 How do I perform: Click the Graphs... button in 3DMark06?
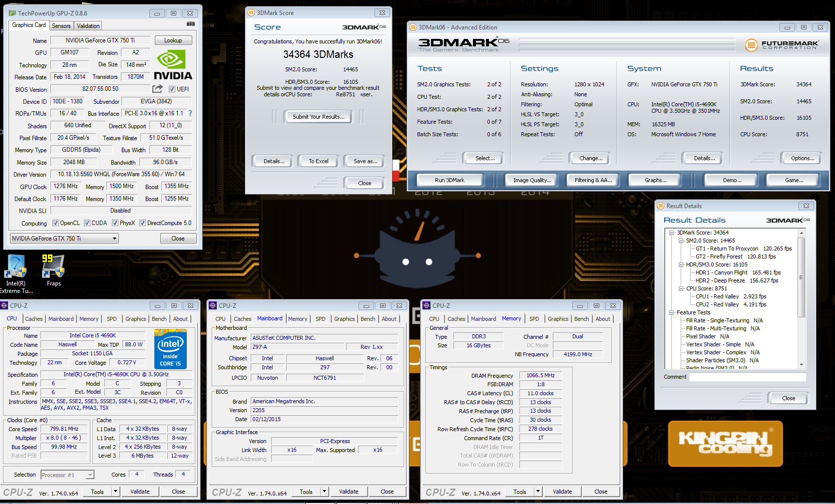[x=655, y=180]
